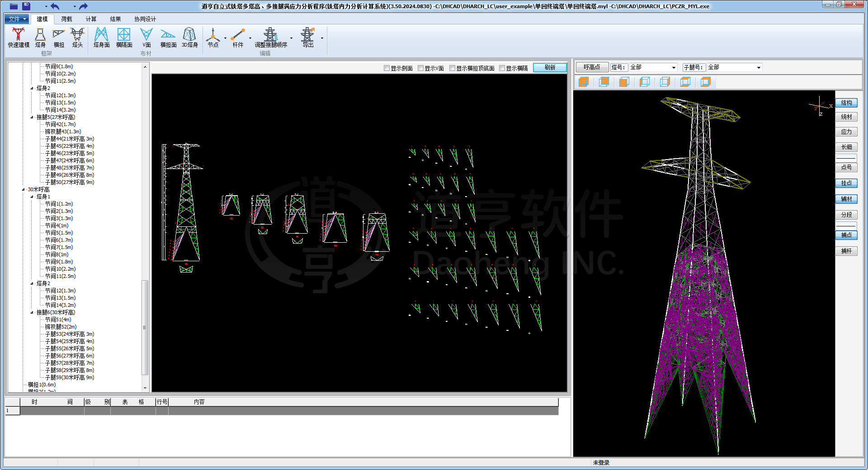Redo with the forward arrow icon

pyautogui.click(x=83, y=6)
